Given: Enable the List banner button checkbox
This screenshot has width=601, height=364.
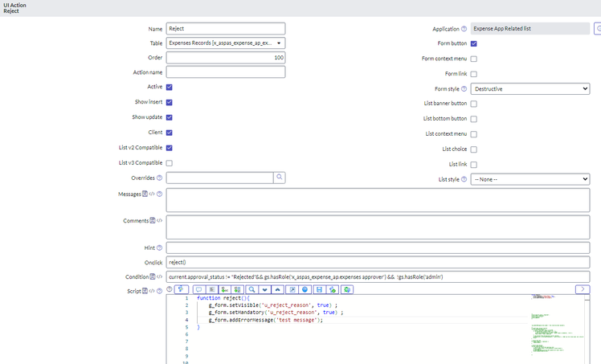Looking at the screenshot, I should point(474,104).
